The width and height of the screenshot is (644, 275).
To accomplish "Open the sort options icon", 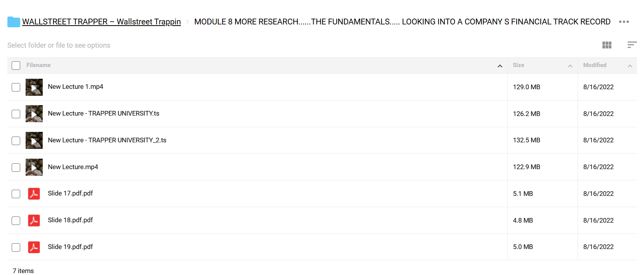I will (632, 45).
